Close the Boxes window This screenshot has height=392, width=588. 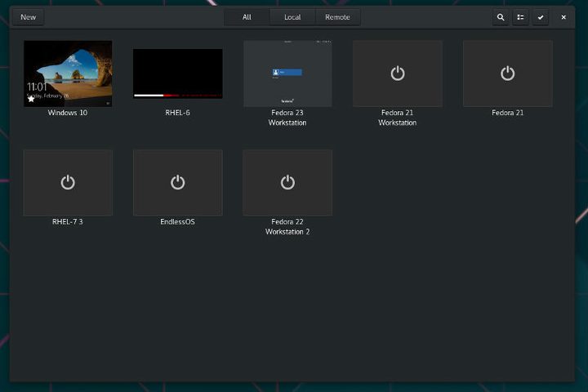coord(563,17)
